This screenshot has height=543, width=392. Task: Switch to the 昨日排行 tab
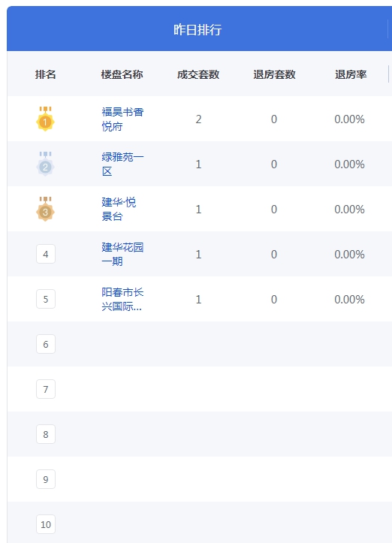198,29
